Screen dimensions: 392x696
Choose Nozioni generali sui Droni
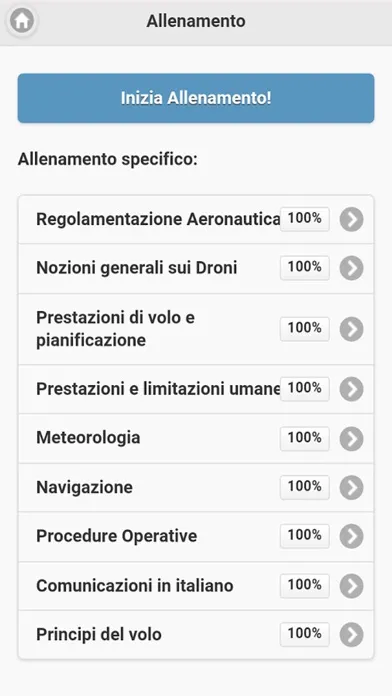click(196, 268)
